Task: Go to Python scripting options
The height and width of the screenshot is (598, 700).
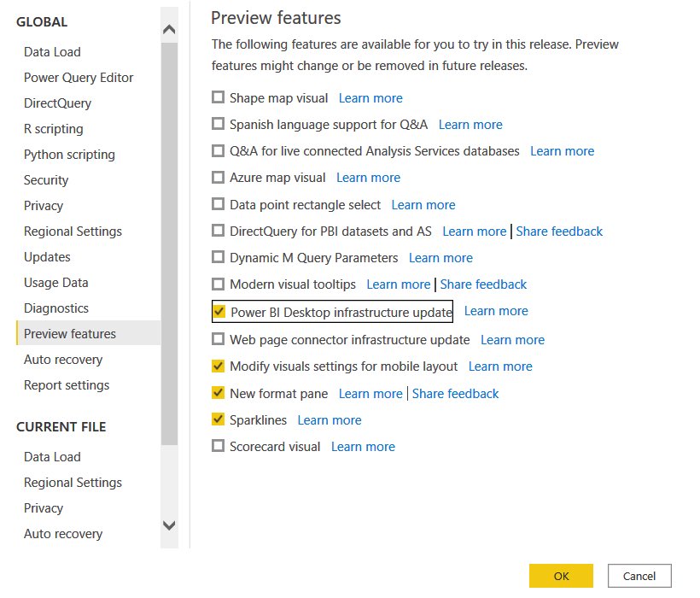Action: pyautogui.click(x=69, y=155)
